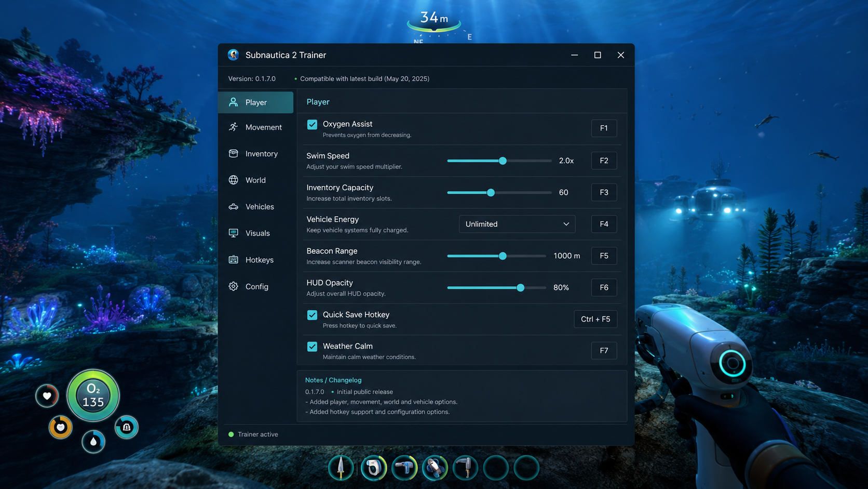Click the water droplet gauge icon
Screen dimensions: 868x489
93,442
